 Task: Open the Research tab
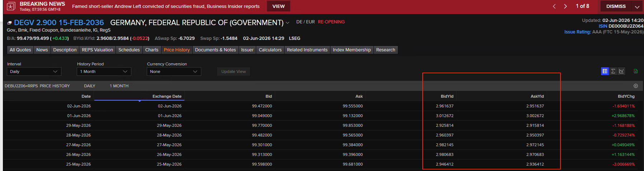pyautogui.click(x=386, y=50)
